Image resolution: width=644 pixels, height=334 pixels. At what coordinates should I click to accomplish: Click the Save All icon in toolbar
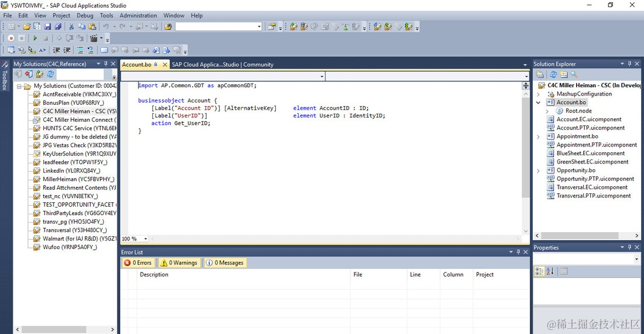58,26
